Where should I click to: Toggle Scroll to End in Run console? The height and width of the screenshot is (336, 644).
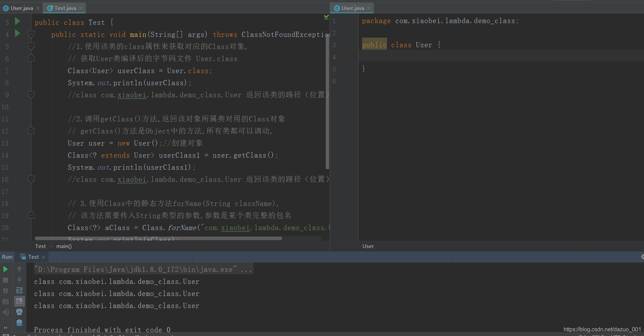pyautogui.click(x=19, y=301)
